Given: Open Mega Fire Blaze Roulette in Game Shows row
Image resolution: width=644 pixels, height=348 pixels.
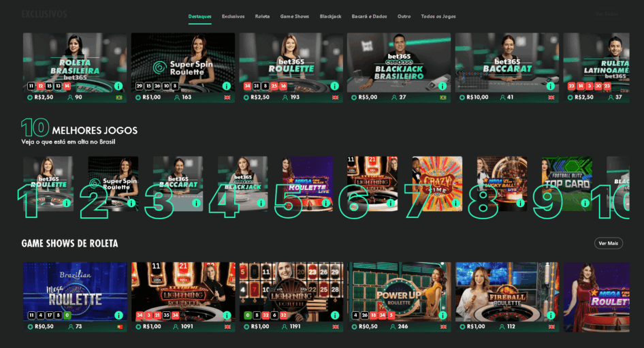Looking at the screenshot, I should [x=596, y=297].
